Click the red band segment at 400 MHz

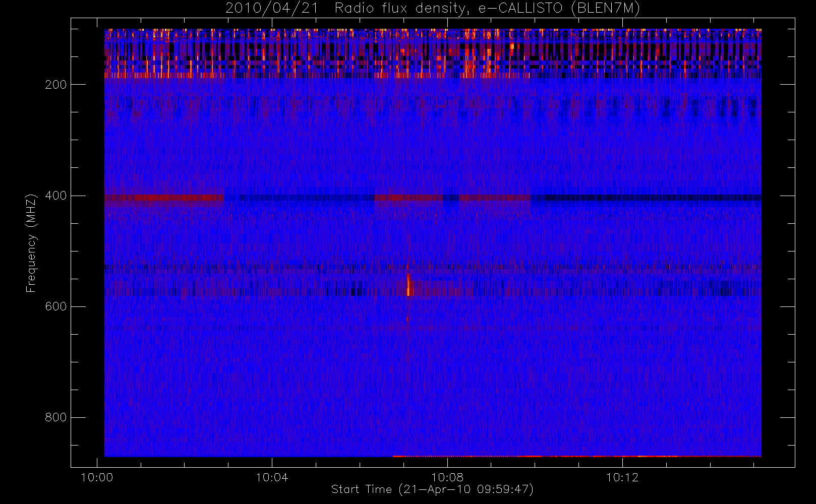tap(164, 198)
